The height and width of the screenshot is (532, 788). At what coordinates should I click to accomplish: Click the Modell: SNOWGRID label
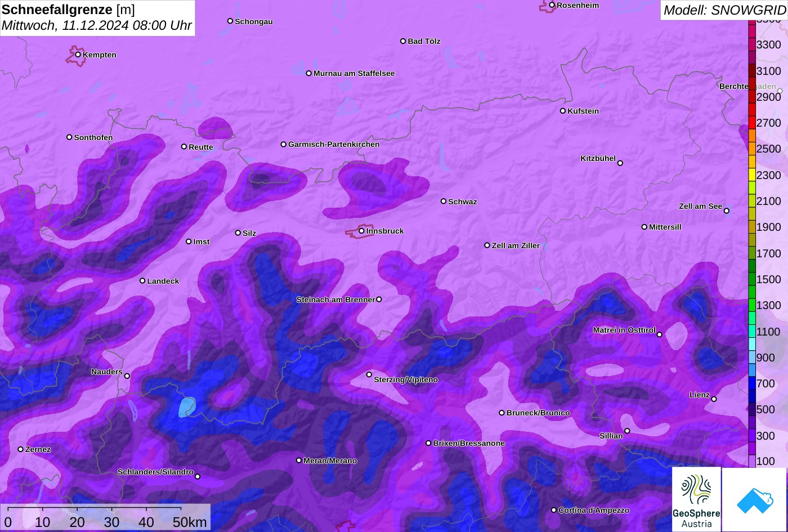(724, 10)
